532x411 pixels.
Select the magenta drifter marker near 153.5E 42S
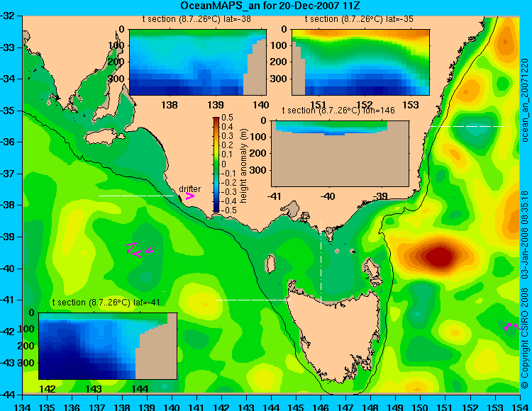[511, 327]
